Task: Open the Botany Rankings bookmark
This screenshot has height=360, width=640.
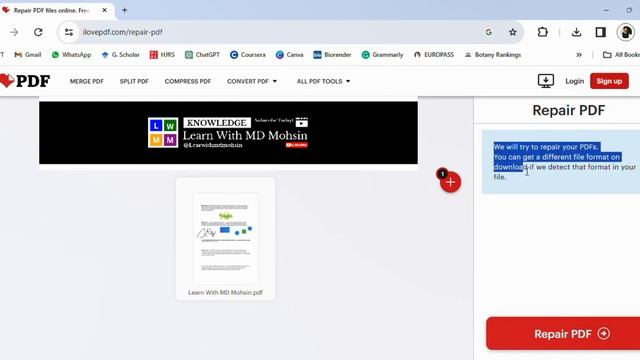Action: [x=493, y=55]
